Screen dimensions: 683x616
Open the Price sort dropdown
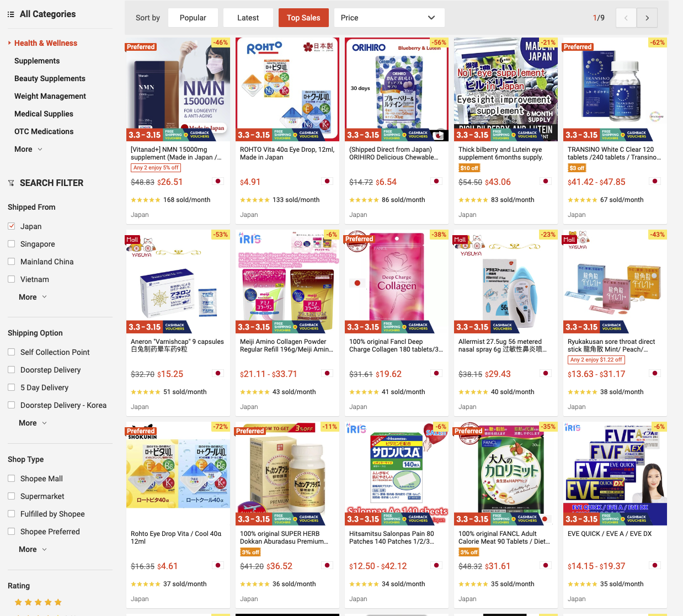pos(389,18)
